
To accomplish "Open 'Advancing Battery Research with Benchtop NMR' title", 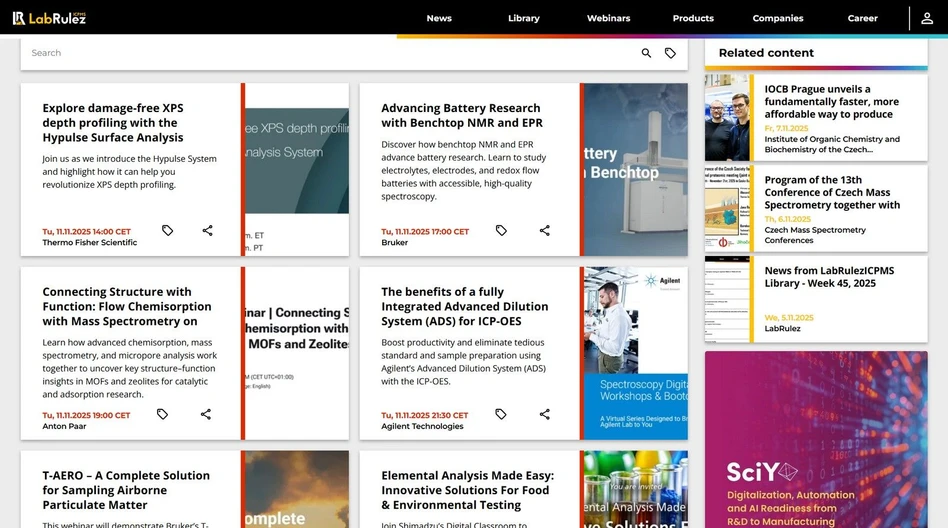I will (462, 116).
